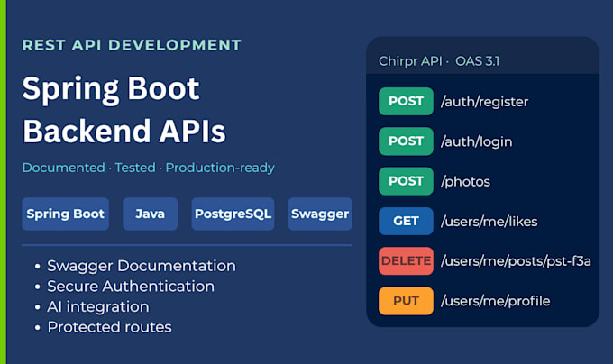Click the Chirpr API header text
This screenshot has width=613, height=364.
point(410,61)
